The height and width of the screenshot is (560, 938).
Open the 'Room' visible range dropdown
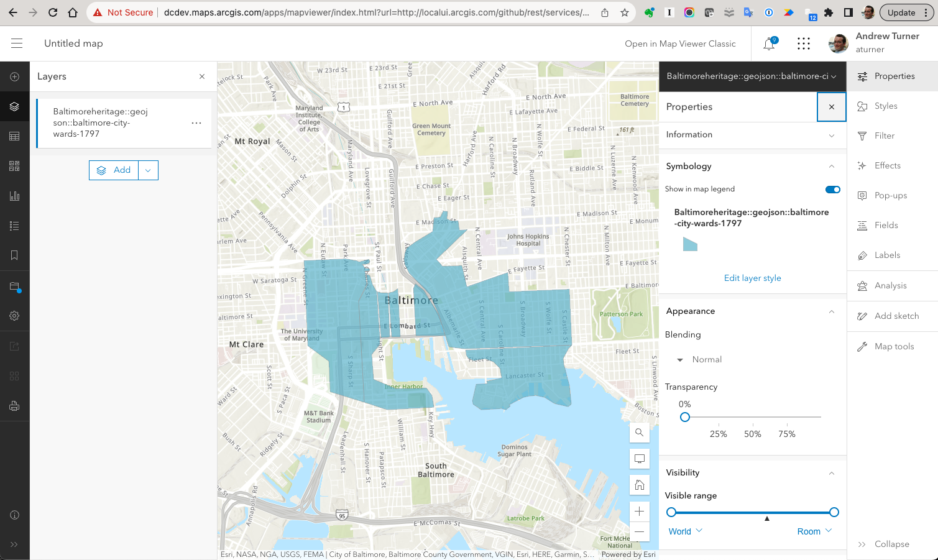(814, 531)
